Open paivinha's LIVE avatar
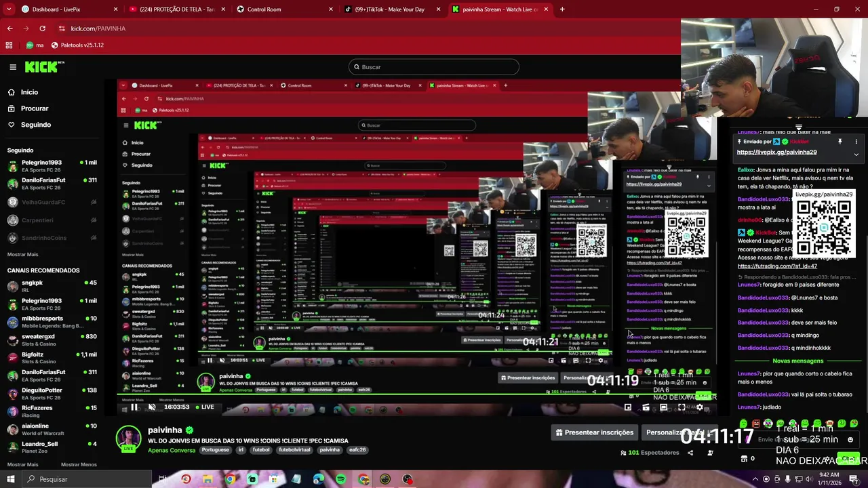The height and width of the screenshot is (488, 868). click(x=128, y=439)
